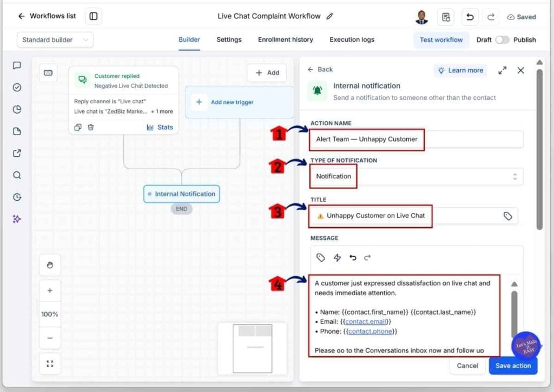Click the action panel vertical scrollbar

point(539,148)
